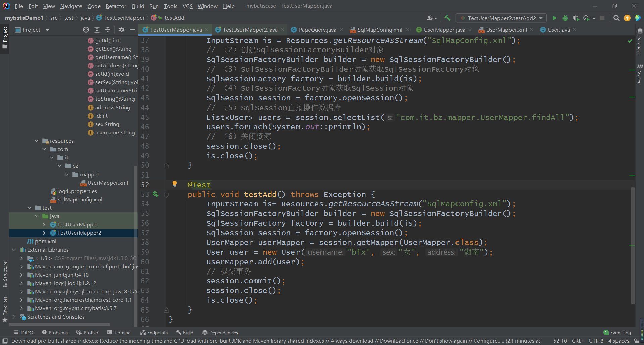Image resolution: width=644 pixels, height=345 pixels.
Task: Switch to the UserMapper.xml tab
Action: point(506,30)
